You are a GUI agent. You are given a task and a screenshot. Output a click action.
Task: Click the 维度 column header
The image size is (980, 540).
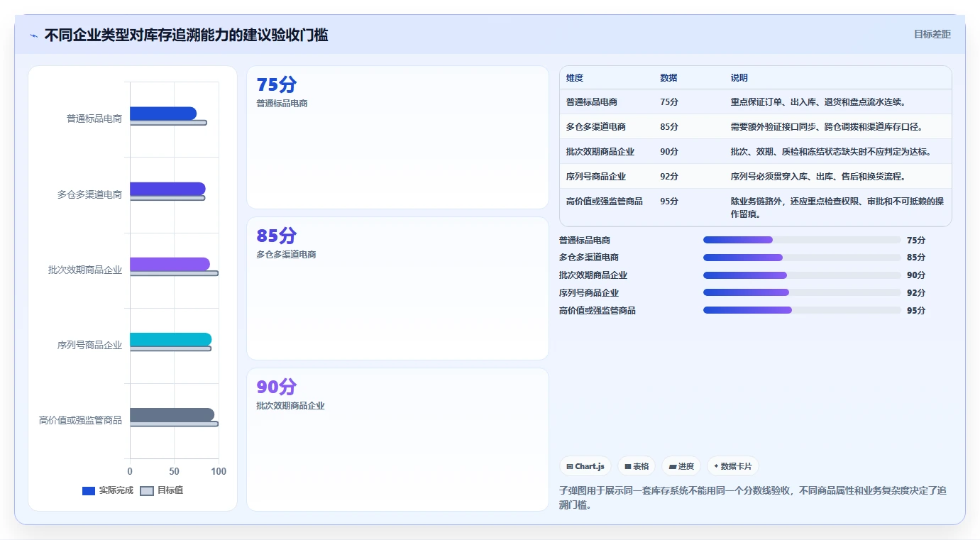(575, 78)
